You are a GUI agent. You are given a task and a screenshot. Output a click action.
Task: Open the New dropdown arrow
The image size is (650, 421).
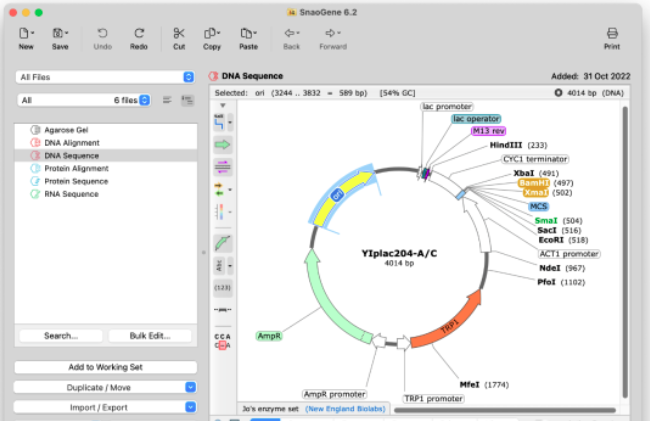coord(33,33)
